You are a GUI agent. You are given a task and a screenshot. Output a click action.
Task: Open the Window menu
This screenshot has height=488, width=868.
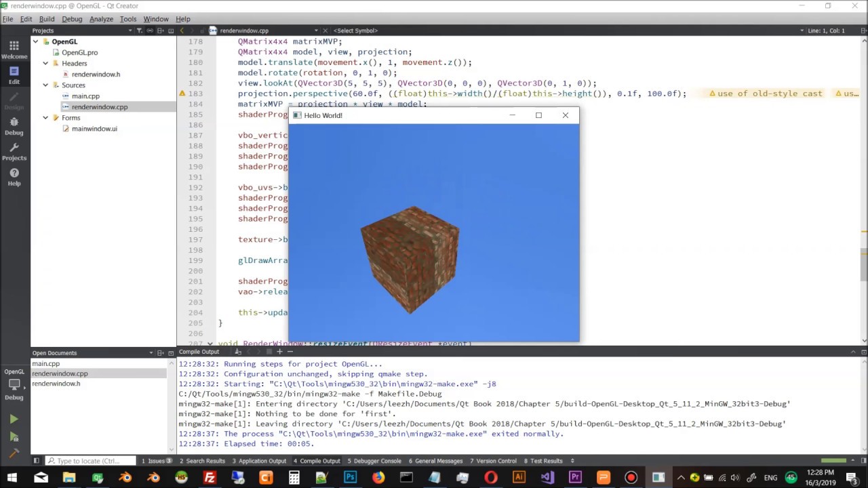156,19
